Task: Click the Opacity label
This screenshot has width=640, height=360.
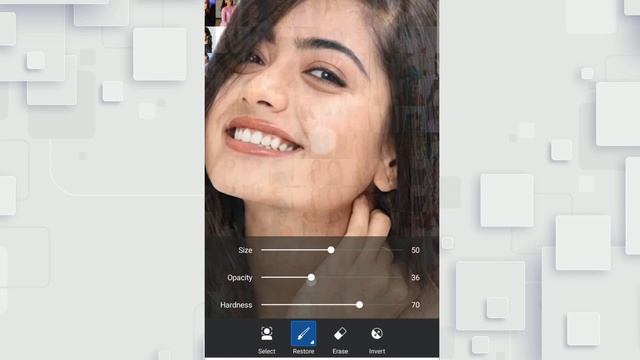Action: pyautogui.click(x=240, y=278)
